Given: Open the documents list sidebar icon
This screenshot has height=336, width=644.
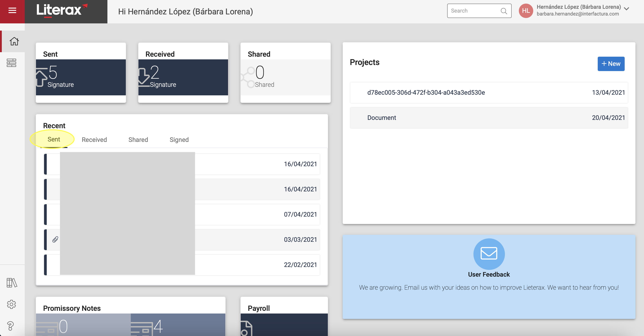Looking at the screenshot, I should pos(11,63).
